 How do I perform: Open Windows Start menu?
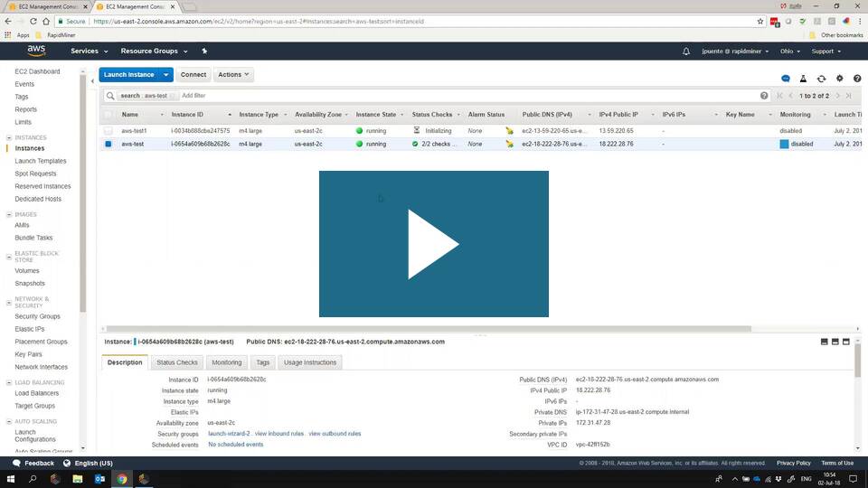[11, 479]
